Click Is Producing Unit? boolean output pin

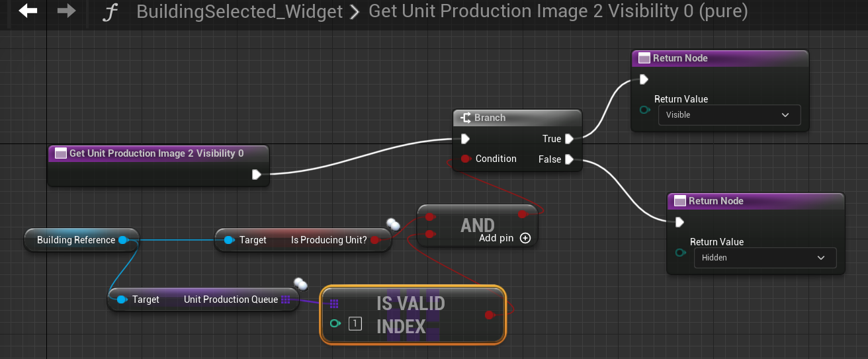coord(374,240)
